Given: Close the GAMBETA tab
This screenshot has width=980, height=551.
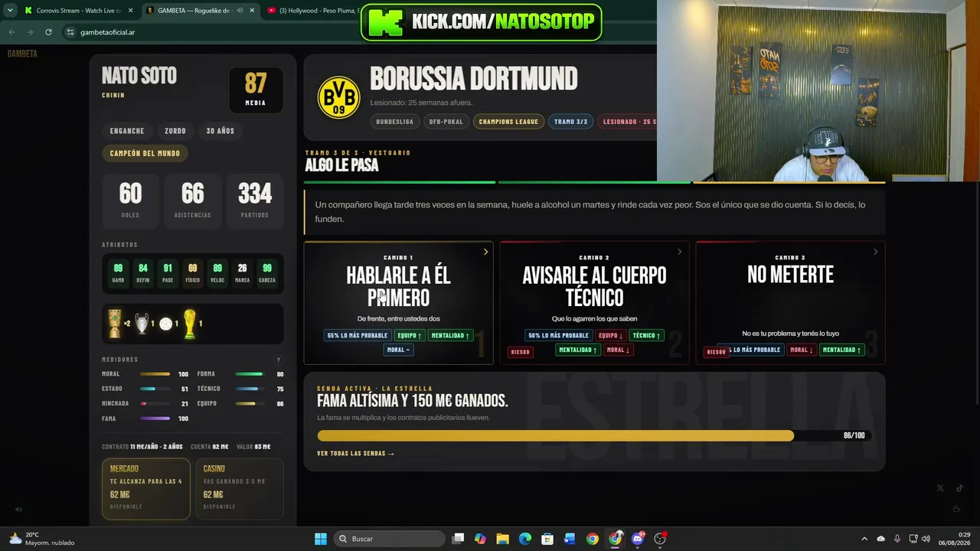Looking at the screenshot, I should tap(252, 11).
